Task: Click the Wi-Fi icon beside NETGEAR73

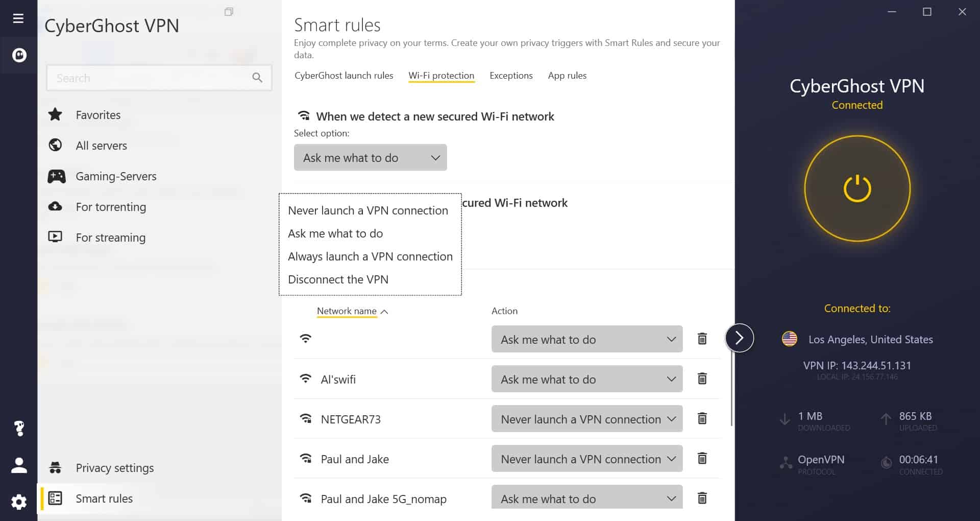Action: click(306, 419)
